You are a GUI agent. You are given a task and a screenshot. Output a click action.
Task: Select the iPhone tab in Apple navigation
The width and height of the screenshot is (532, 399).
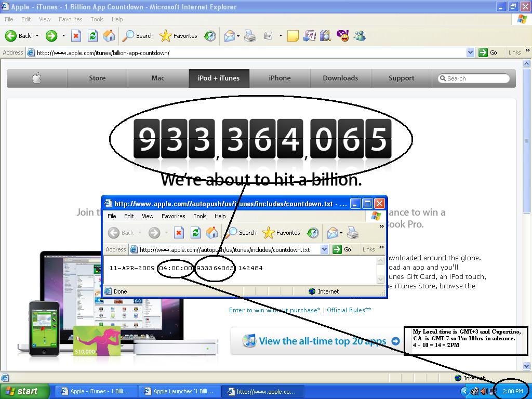pyautogui.click(x=280, y=78)
